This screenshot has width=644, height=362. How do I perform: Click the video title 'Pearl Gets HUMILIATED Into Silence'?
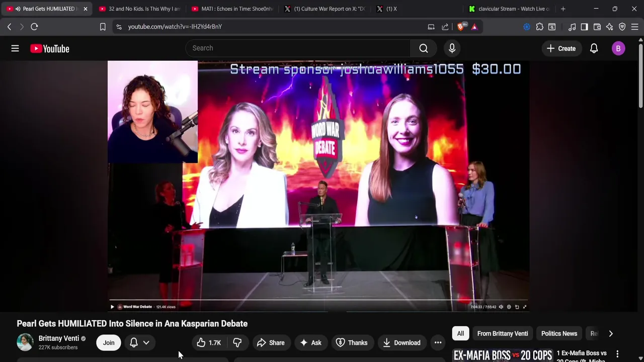click(132, 324)
